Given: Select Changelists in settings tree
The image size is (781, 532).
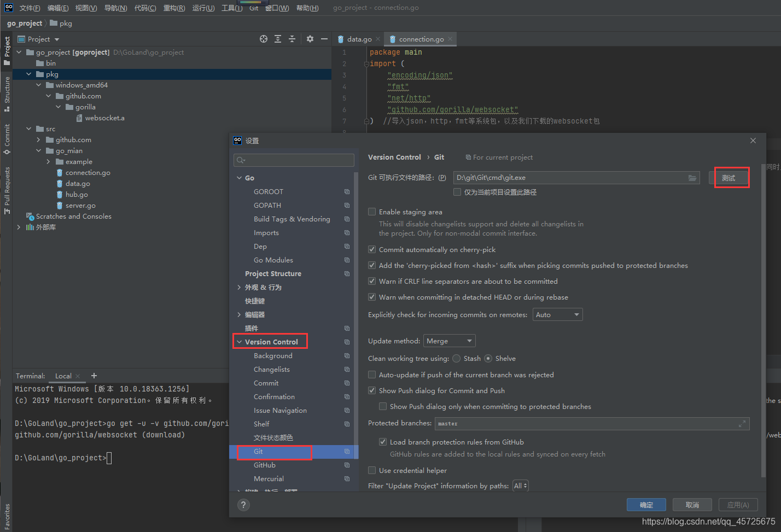Looking at the screenshot, I should pos(272,370).
